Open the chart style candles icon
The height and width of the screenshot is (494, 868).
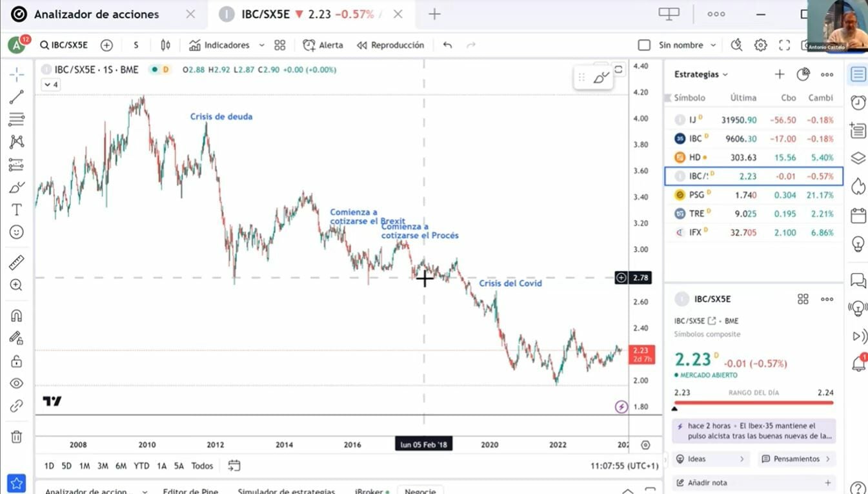click(x=166, y=45)
